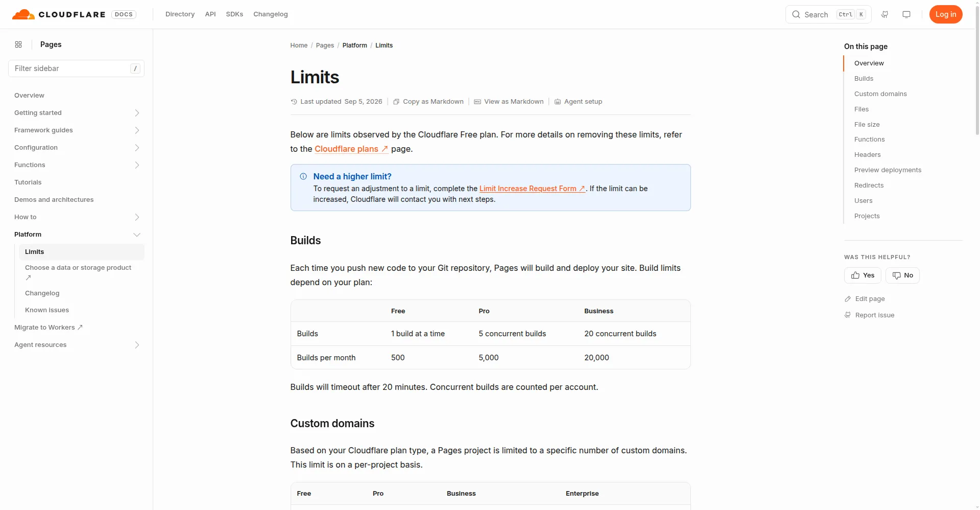Click the Pages breadcrumb link
Viewport: 980px width, 510px height.
point(325,45)
